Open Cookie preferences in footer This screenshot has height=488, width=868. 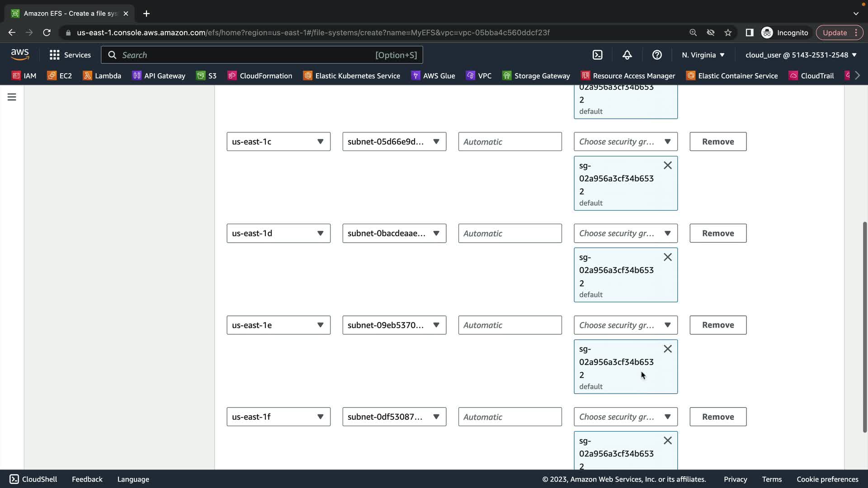827,479
